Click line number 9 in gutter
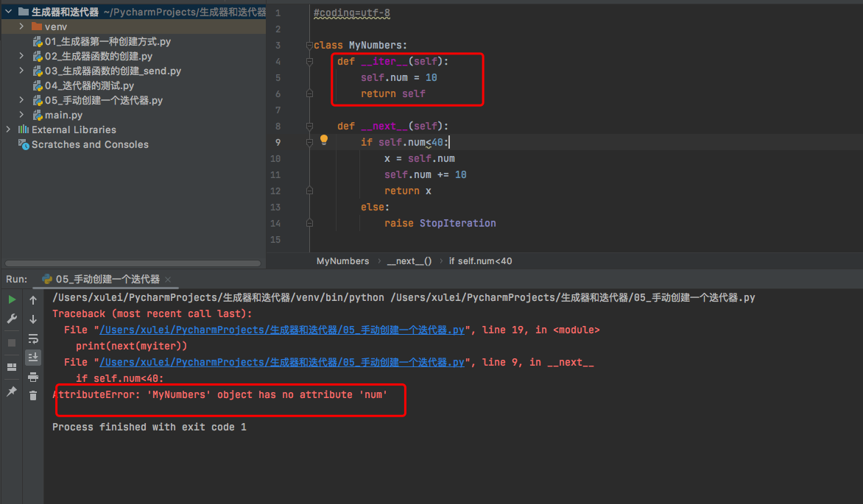Image resolution: width=863 pixels, height=504 pixels. pyautogui.click(x=278, y=143)
